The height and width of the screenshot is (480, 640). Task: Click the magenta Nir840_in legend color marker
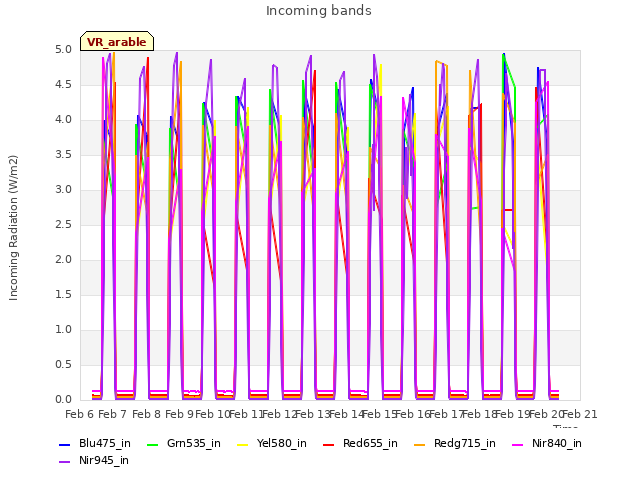click(x=518, y=444)
